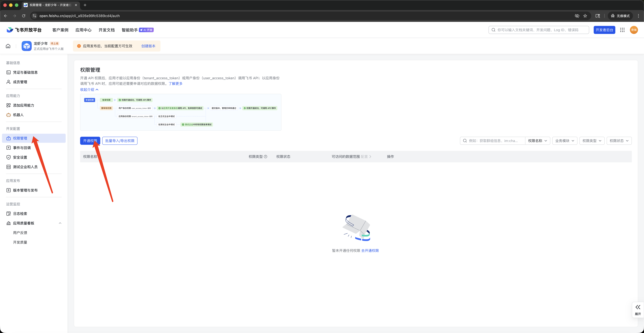
Task: Click the 去开通权限 link
Action: tap(370, 251)
